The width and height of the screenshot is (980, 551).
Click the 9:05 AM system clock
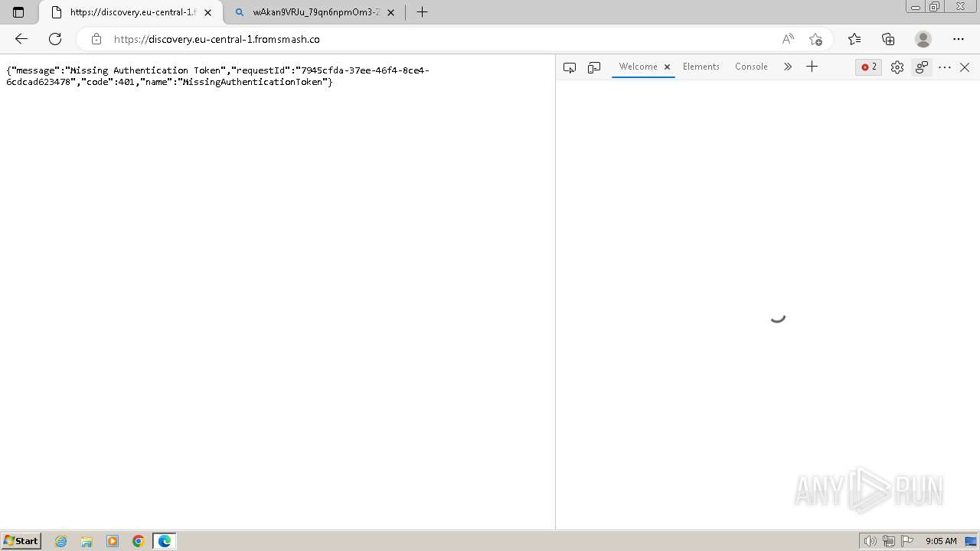click(941, 541)
